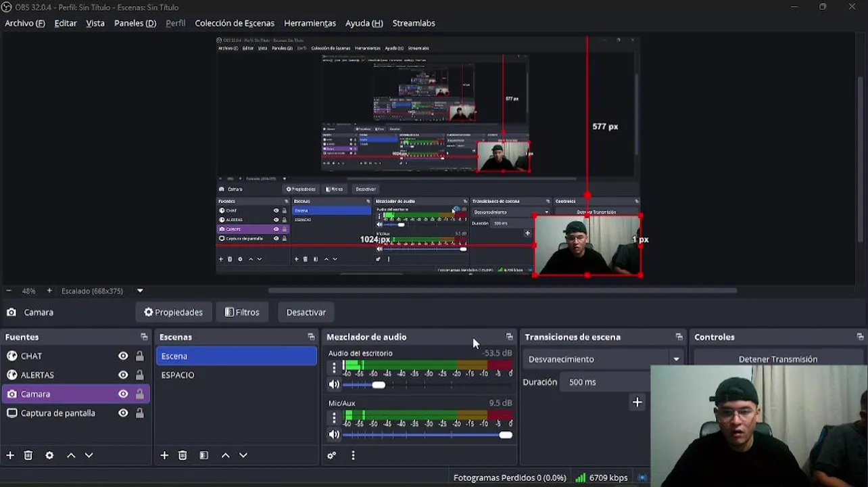Select the Captura de pantalla source

[x=76, y=413]
